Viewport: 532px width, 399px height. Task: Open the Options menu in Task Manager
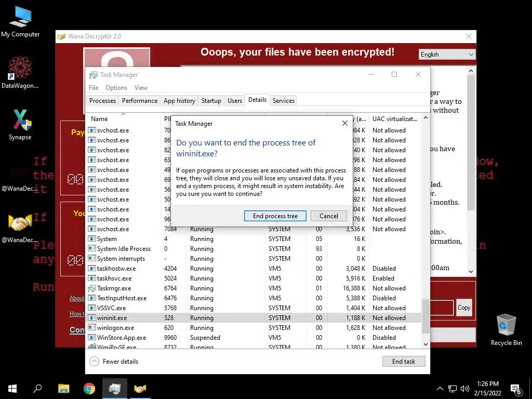pyautogui.click(x=116, y=87)
